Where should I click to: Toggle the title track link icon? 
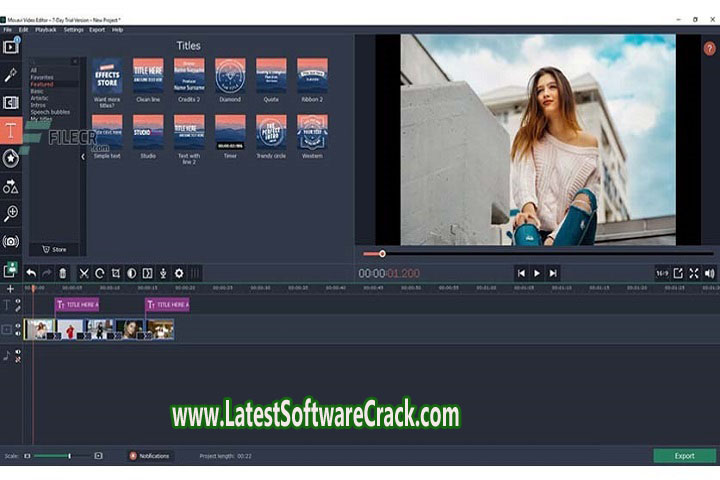[18, 309]
